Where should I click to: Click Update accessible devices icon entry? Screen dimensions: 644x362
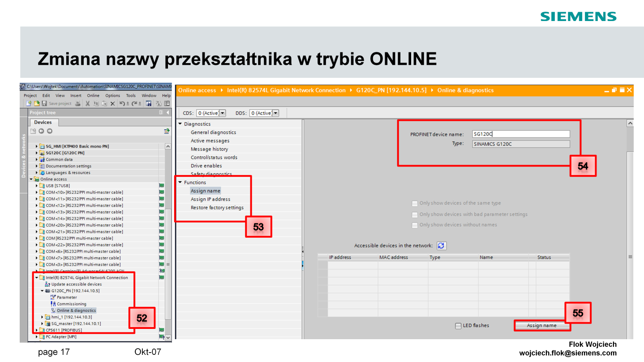[47, 284]
